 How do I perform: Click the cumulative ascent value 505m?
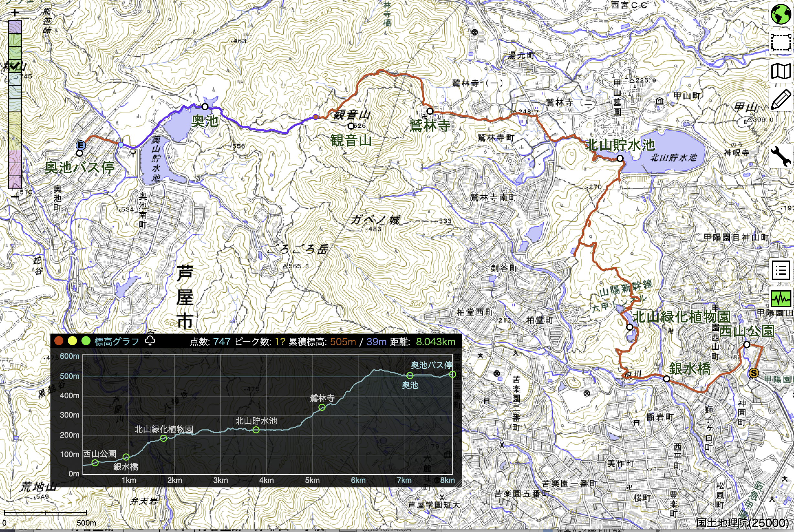coord(343,341)
